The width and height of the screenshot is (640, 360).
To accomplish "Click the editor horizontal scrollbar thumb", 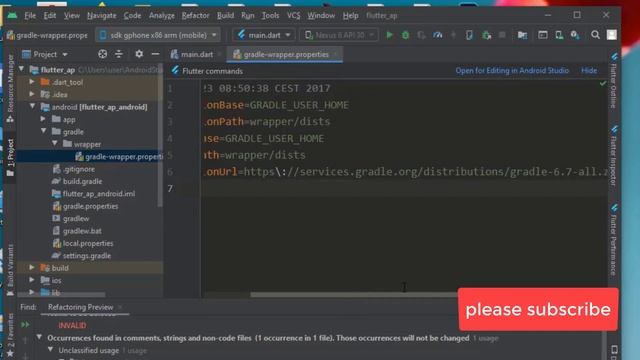I will coord(354,294).
